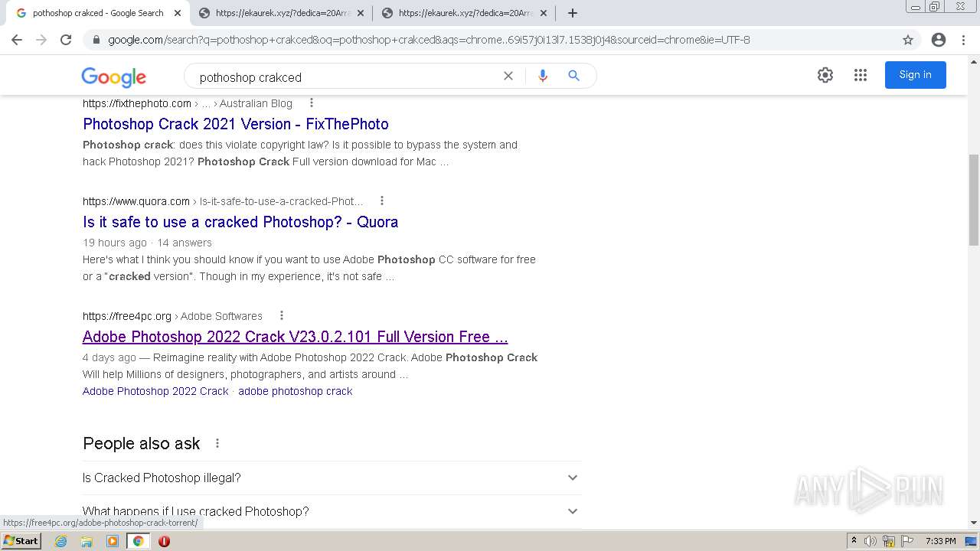Image resolution: width=980 pixels, height=551 pixels.
Task: Launch Internet Explorer from the taskbar
Action: tap(61, 541)
